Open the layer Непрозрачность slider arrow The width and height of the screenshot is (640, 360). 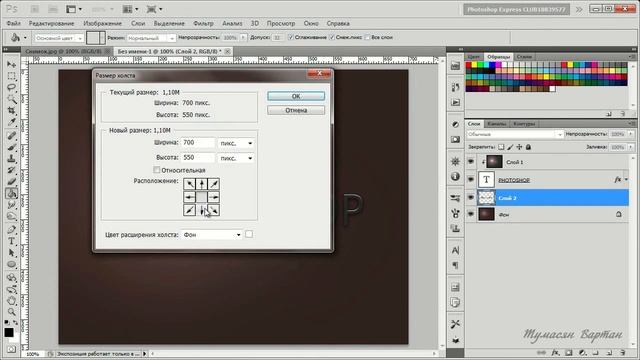point(631,134)
